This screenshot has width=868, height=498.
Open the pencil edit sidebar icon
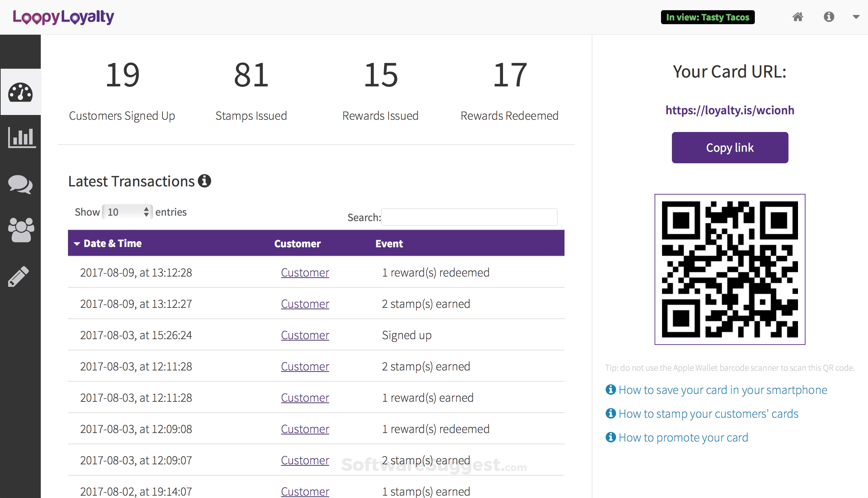click(x=19, y=276)
